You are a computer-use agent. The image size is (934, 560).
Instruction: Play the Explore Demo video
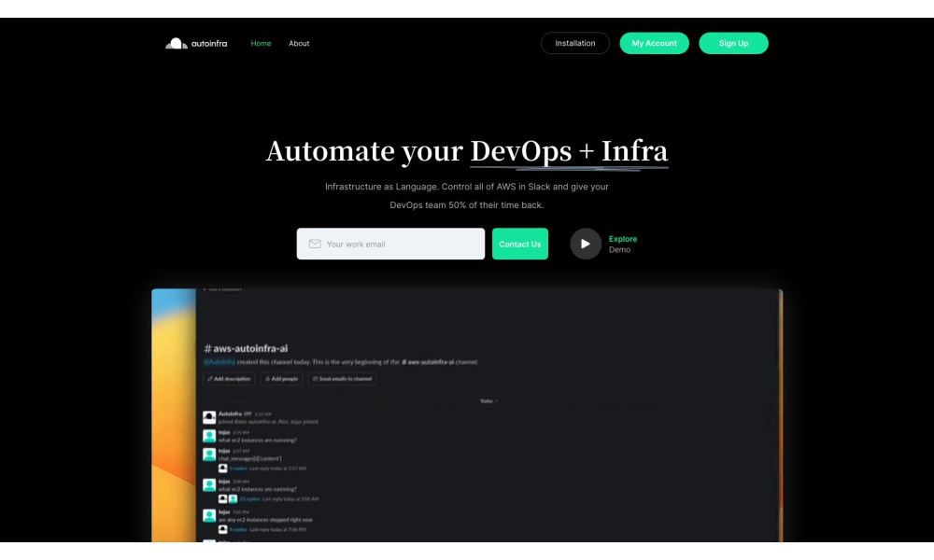(x=586, y=244)
